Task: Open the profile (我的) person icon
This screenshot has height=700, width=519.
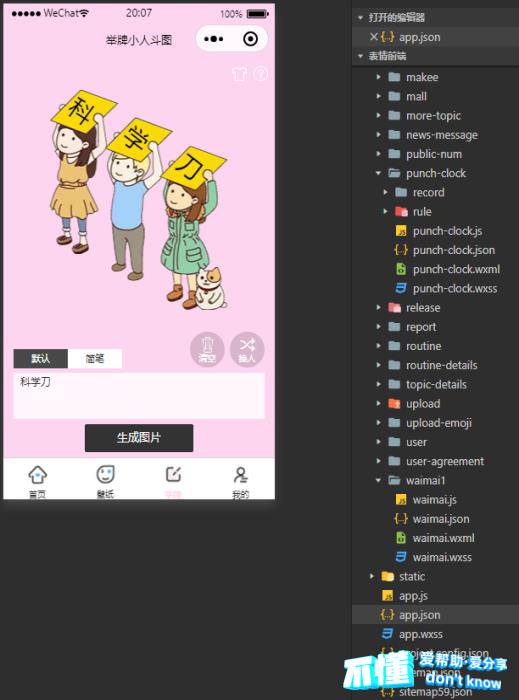Action: [x=241, y=475]
